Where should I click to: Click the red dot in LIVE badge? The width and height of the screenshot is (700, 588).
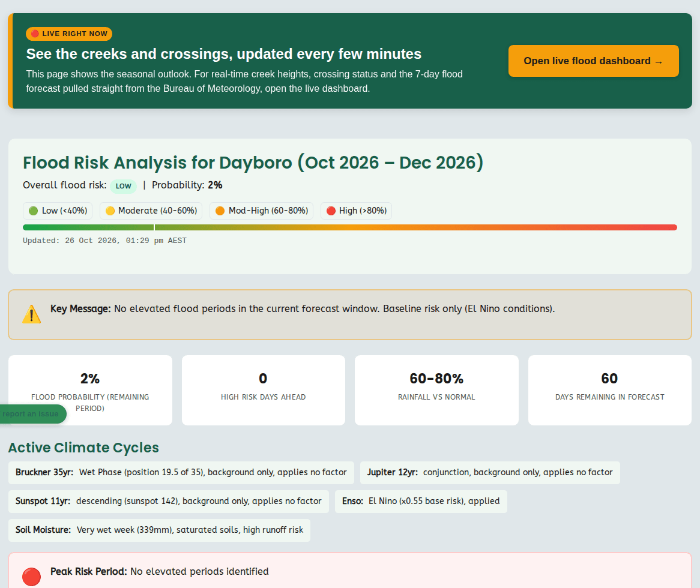click(x=35, y=34)
